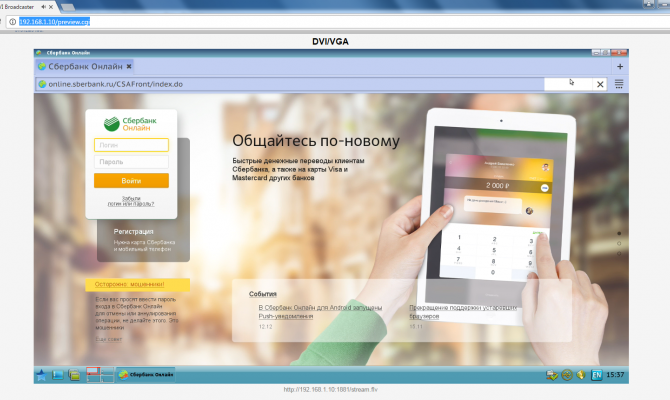Click the search box beside address bar
The image size is (670, 400).
click(568, 84)
